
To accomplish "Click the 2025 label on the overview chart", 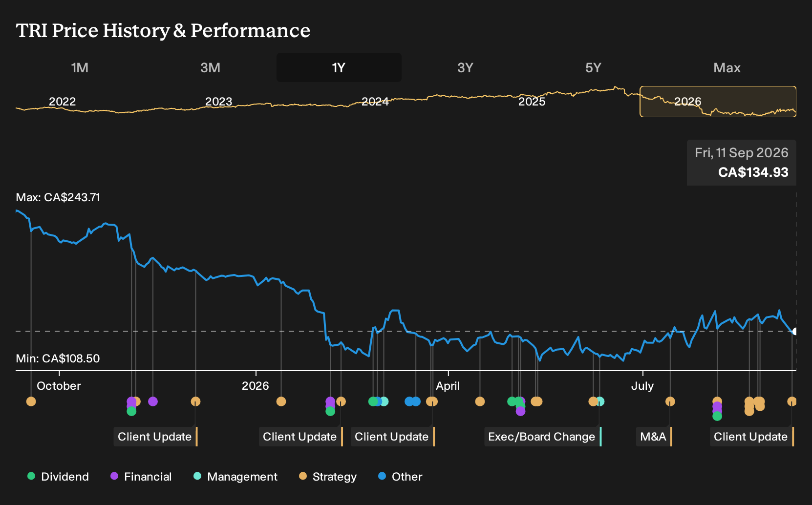I will [x=532, y=102].
